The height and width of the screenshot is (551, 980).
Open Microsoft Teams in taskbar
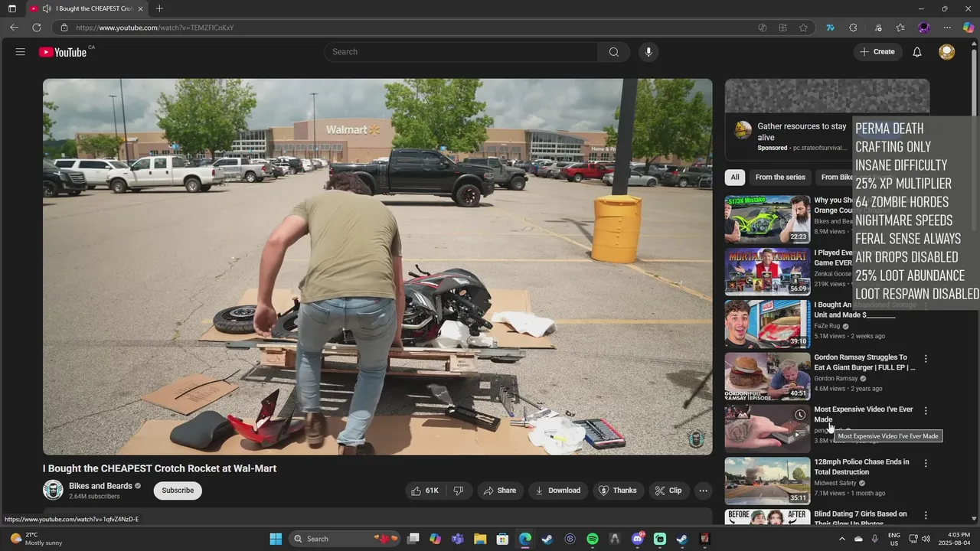[458, 539]
